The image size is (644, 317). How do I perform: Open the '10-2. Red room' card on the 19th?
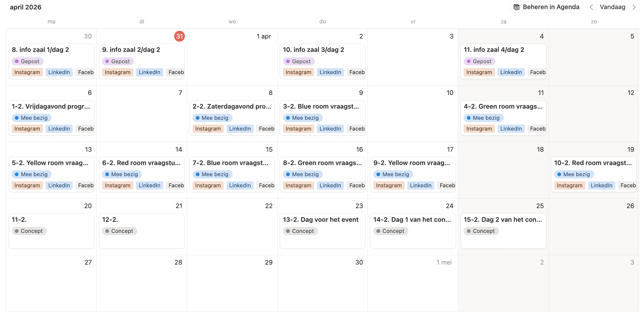593,163
